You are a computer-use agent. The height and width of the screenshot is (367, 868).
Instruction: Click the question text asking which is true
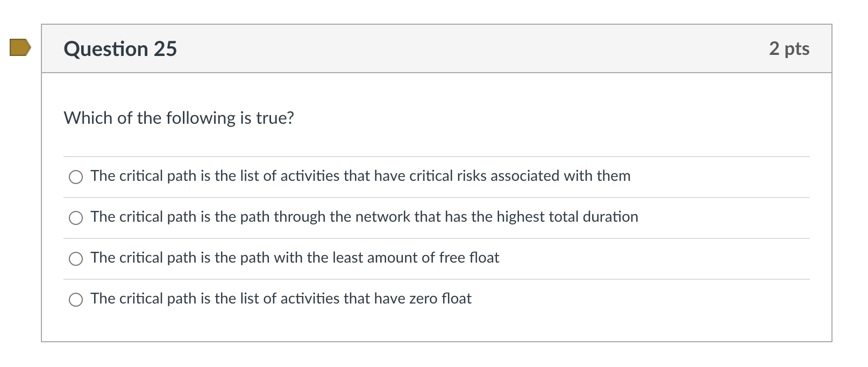tap(179, 118)
